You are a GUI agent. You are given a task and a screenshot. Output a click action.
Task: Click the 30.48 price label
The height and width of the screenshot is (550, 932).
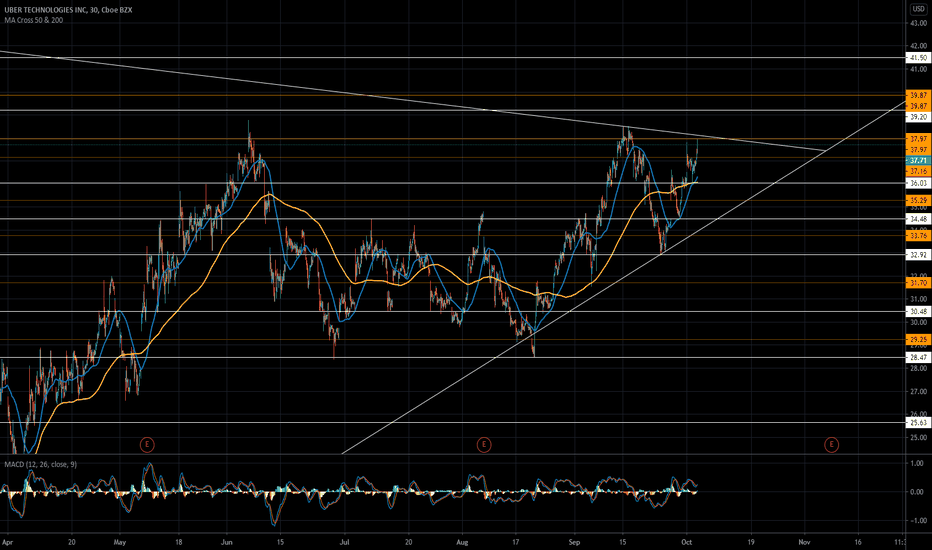(918, 311)
